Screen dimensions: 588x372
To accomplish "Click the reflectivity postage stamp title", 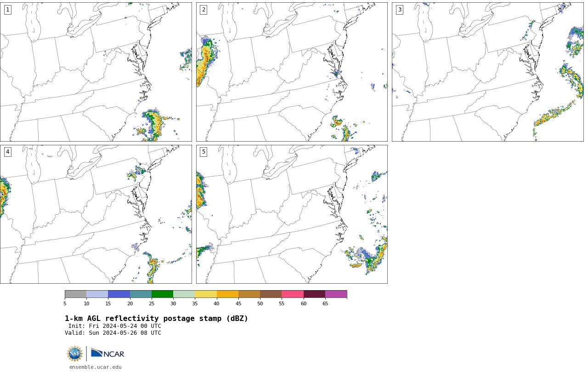I will point(156,319).
